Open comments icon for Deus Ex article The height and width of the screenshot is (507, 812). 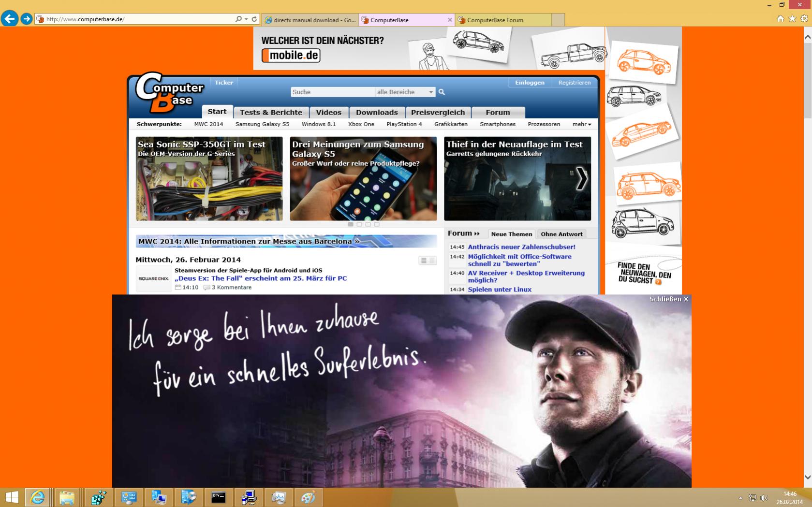207,287
